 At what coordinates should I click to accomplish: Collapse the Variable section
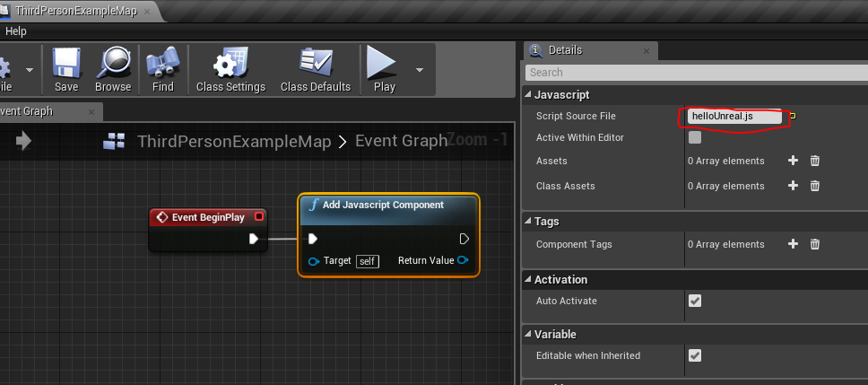(x=528, y=335)
